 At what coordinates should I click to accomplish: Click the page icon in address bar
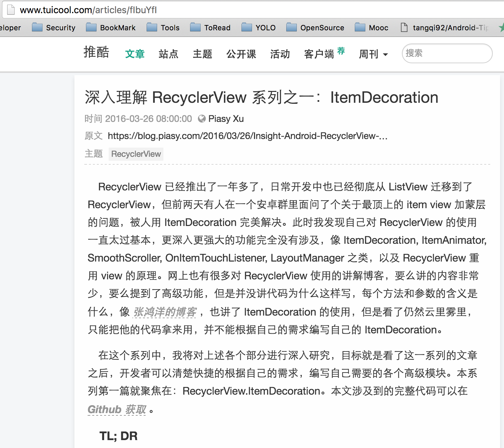coord(11,10)
